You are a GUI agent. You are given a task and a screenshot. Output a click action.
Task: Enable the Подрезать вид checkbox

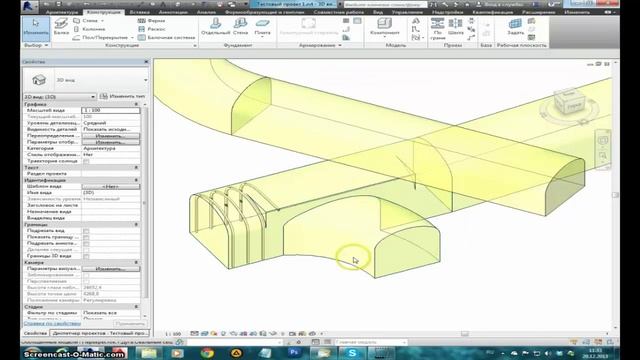click(86, 231)
